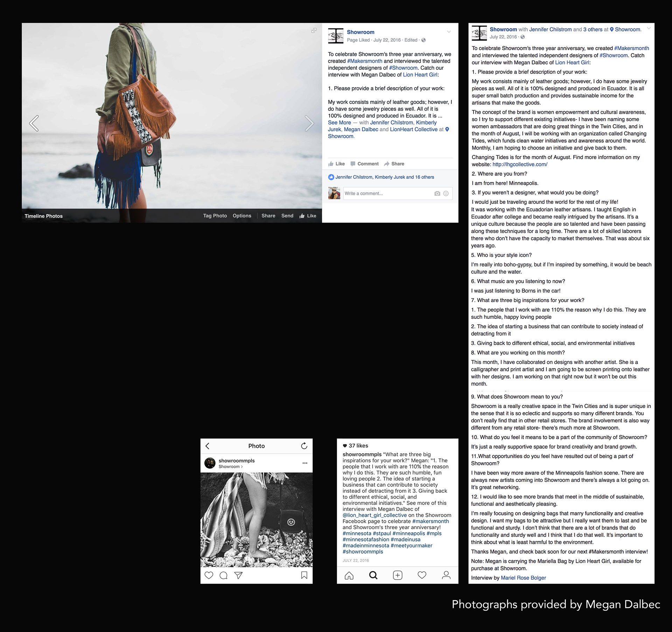Open options chevron on full interview post

pos(649,28)
